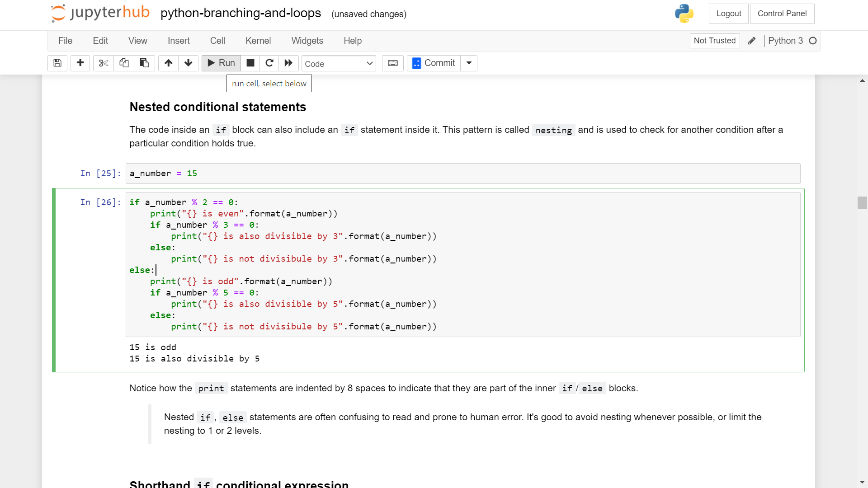Open the Control Panel
Image resolution: width=868 pixels, height=488 pixels.
782,14
